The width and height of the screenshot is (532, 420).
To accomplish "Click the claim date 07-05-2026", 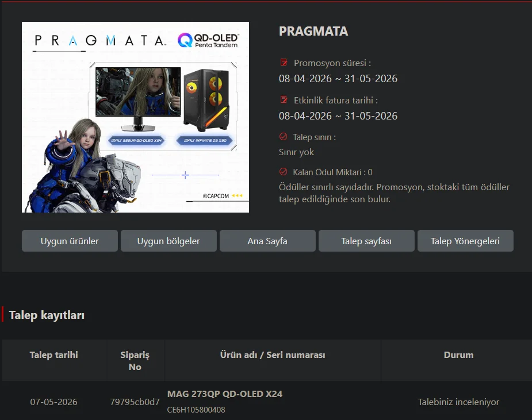I will [53, 402].
